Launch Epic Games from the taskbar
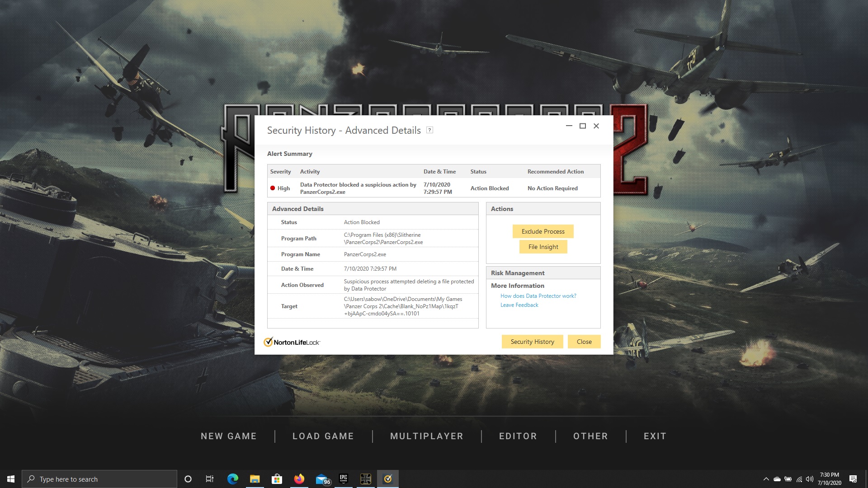Viewport: 868px width, 488px height. 344,479
